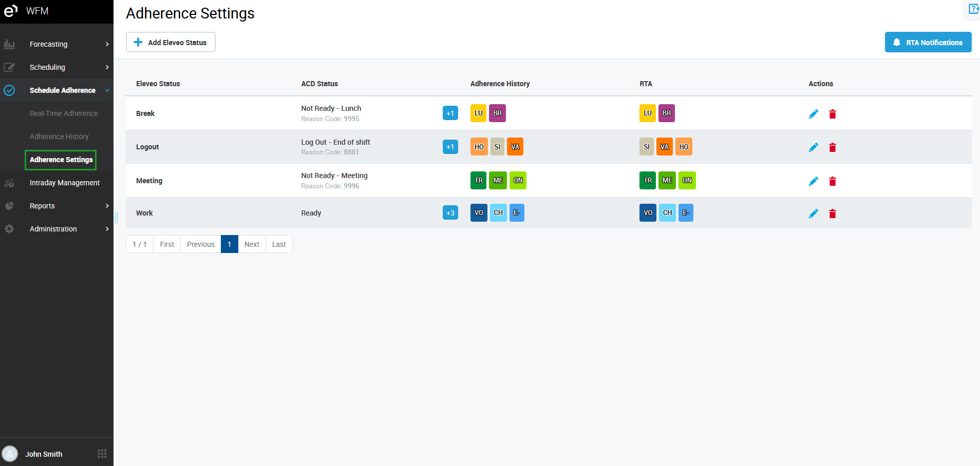Open Real-Time Adherence page

(64, 113)
